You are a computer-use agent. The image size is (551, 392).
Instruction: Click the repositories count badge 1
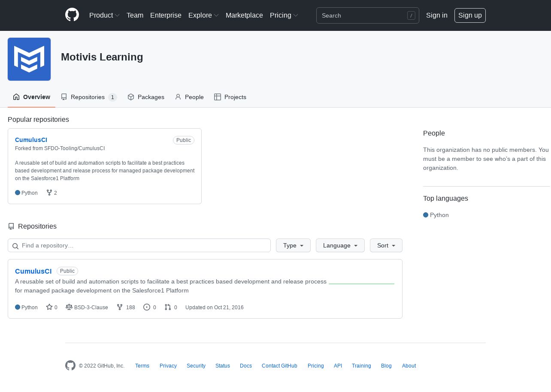112,97
